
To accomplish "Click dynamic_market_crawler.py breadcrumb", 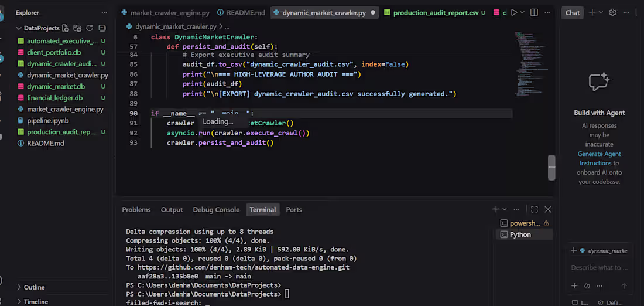I will coord(176,27).
